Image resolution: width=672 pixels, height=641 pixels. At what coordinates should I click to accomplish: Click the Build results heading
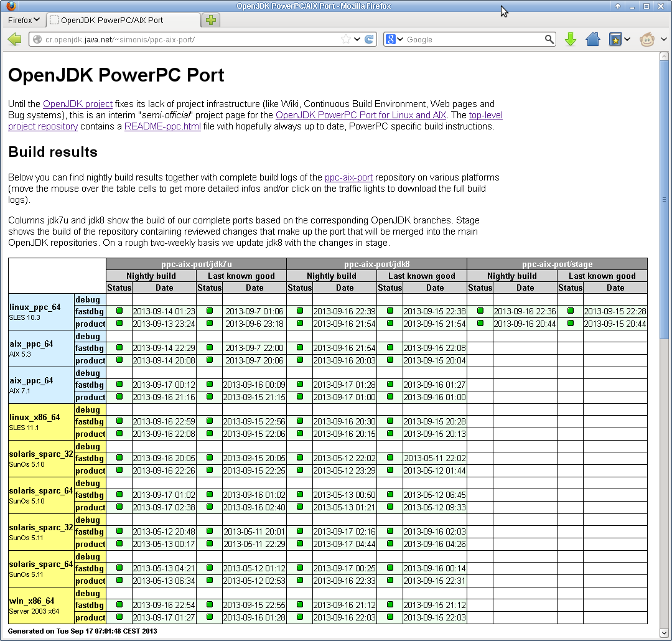coord(53,152)
